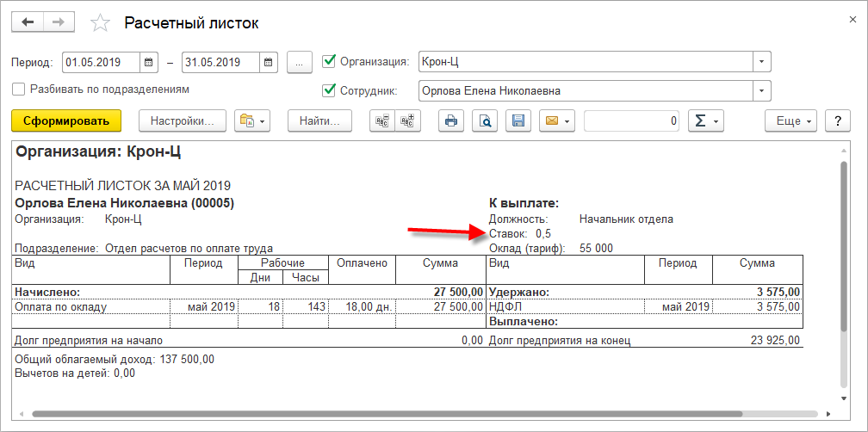Image resolution: width=868 pixels, height=432 pixels.
Task: Select the Ставок: 0,5 text
Action: (520, 233)
